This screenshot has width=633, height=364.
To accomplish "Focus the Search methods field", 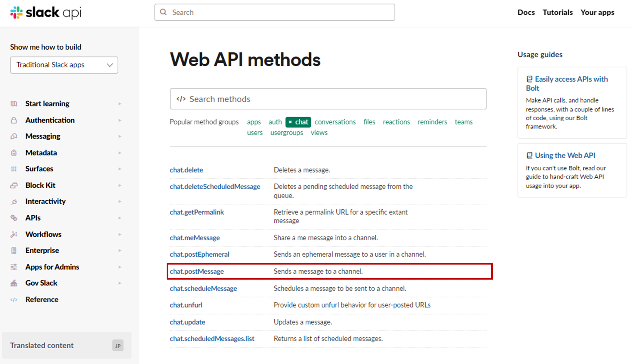I will click(x=328, y=99).
